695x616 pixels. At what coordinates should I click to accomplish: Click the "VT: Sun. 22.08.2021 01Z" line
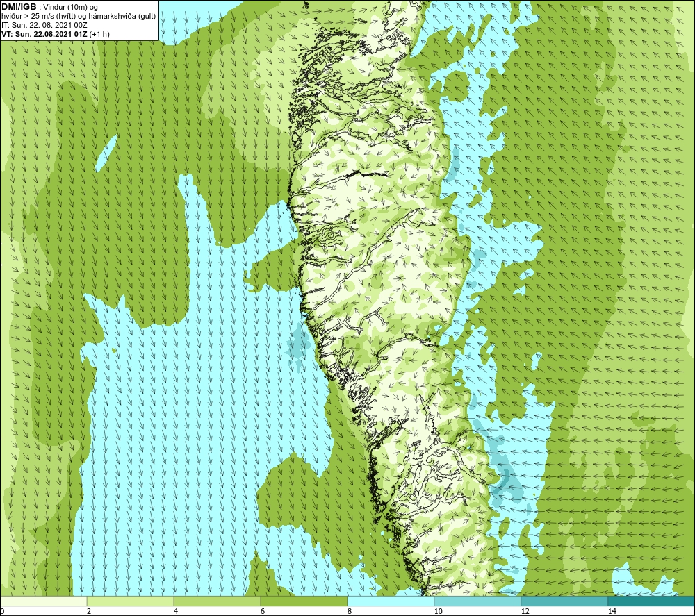44,34
